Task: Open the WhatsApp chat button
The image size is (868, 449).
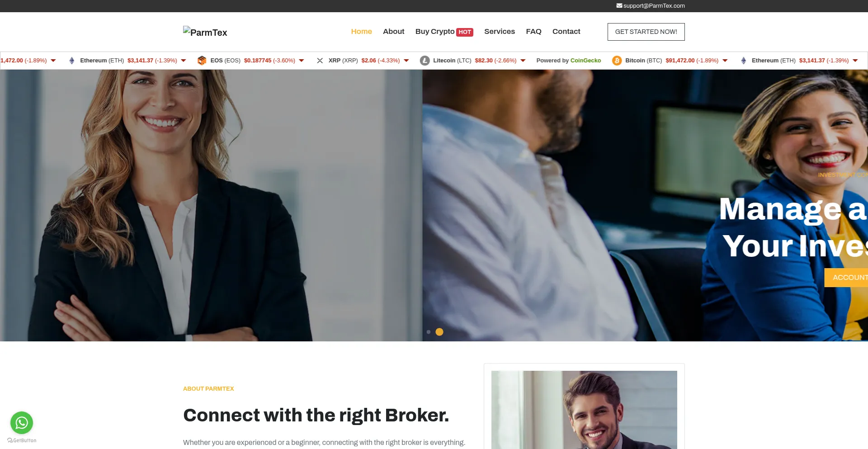Action: pos(22,423)
